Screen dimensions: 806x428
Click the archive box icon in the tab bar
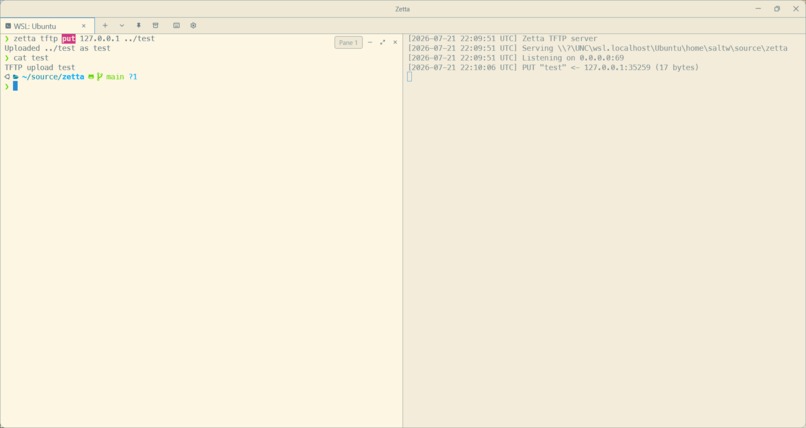coord(155,25)
